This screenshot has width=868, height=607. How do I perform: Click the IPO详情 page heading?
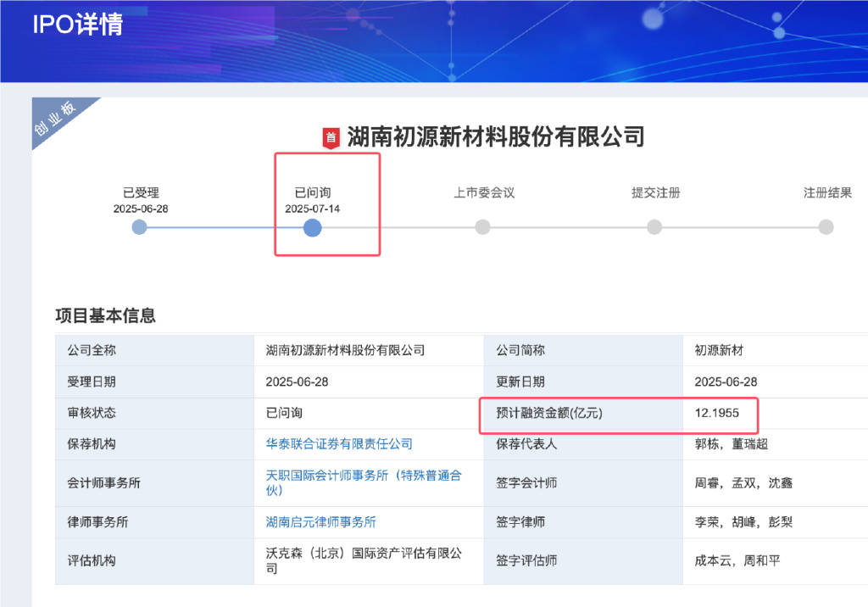point(77,25)
